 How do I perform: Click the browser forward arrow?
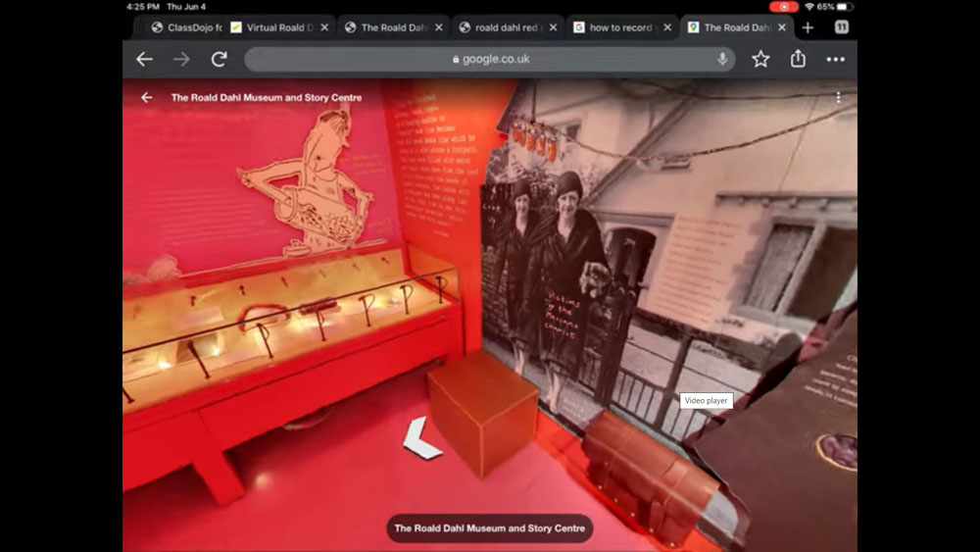pyautogui.click(x=182, y=60)
